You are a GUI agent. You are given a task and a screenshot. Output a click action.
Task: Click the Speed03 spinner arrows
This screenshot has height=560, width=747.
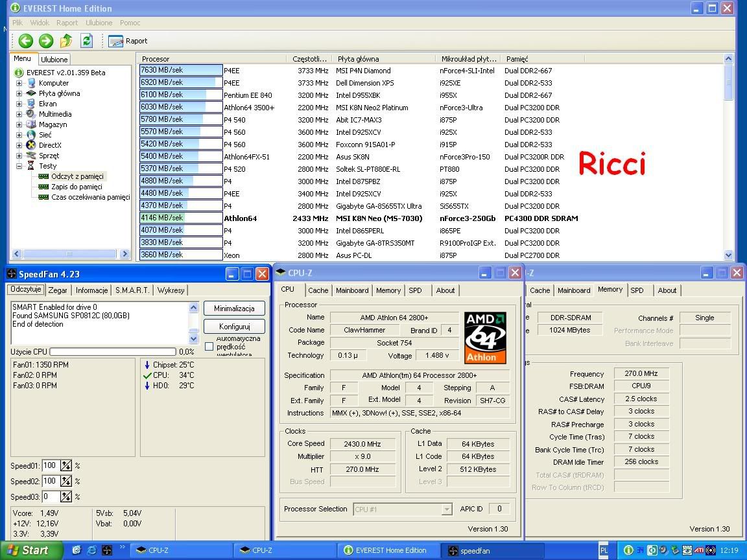(66, 496)
